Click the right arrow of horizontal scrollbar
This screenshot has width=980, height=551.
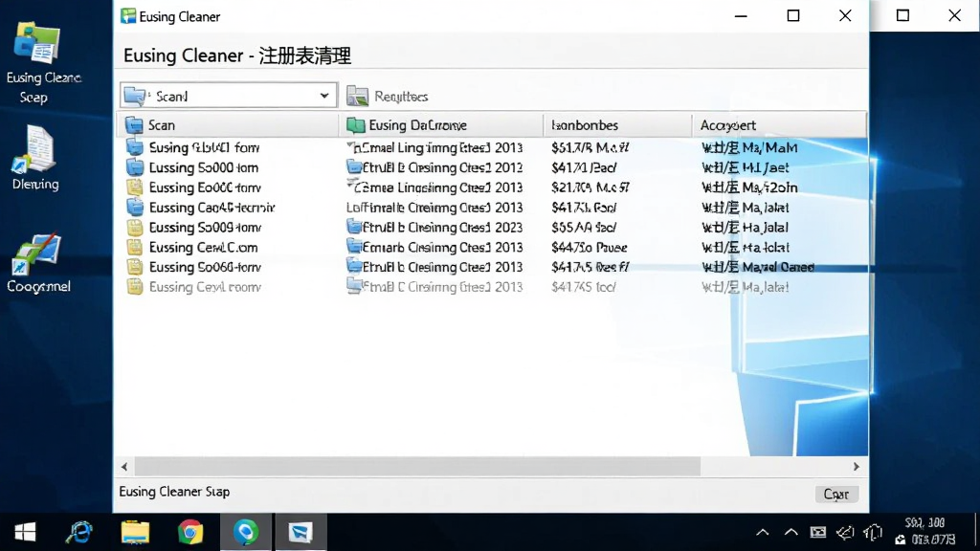click(857, 467)
